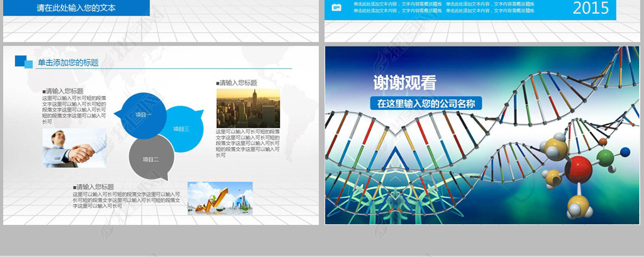Click the 在这里输入您的公司名称 blue label

tap(425, 103)
